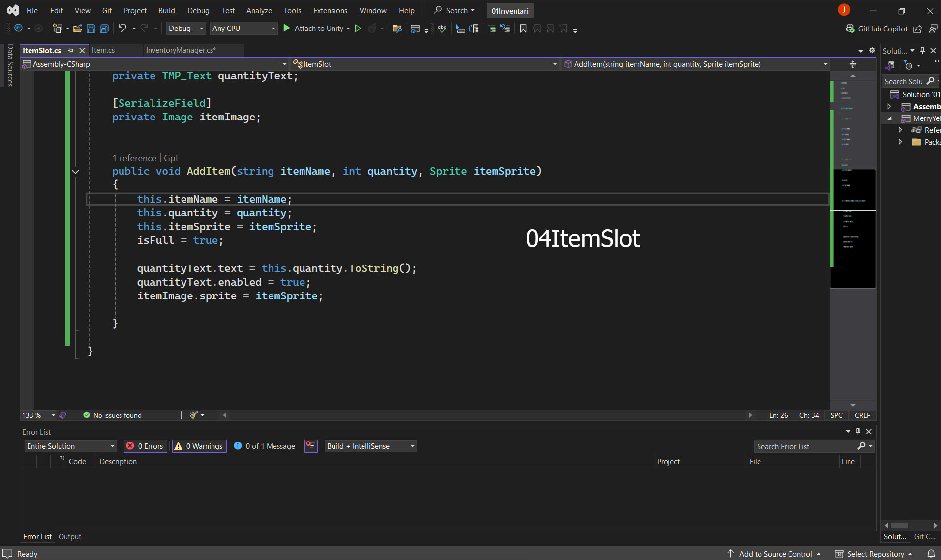Click the Open File folder icon
This screenshot has height=560, width=941.
pyautogui.click(x=77, y=29)
